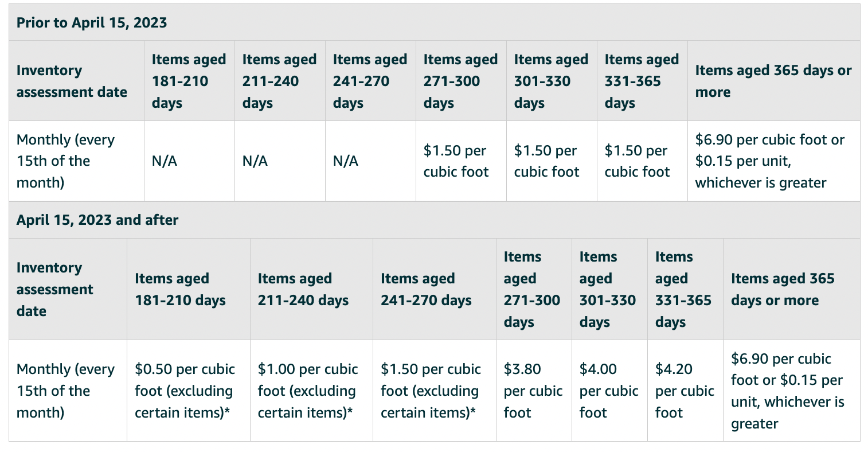Click $1.50 per cubic foot (excluding certain items) cell
The height and width of the screenshot is (452, 868).
point(435,391)
